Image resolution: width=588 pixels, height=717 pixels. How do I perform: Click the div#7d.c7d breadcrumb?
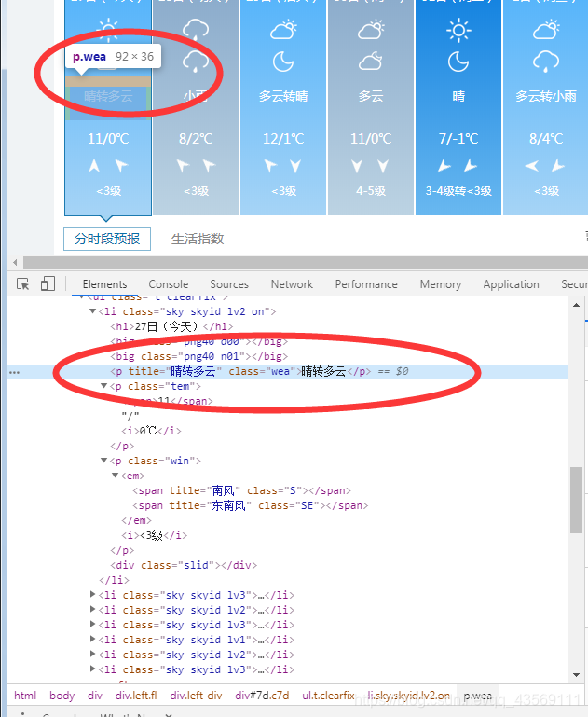coord(262,696)
